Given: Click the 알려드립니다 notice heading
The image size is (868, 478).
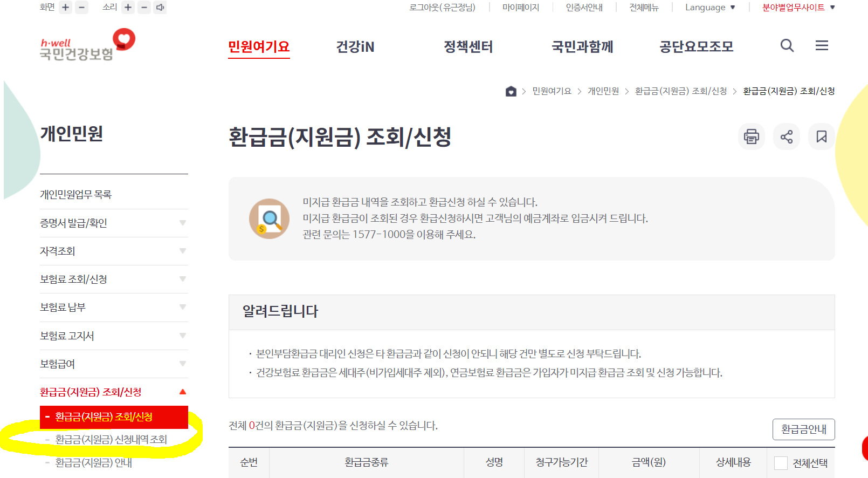Looking at the screenshot, I should coord(280,311).
